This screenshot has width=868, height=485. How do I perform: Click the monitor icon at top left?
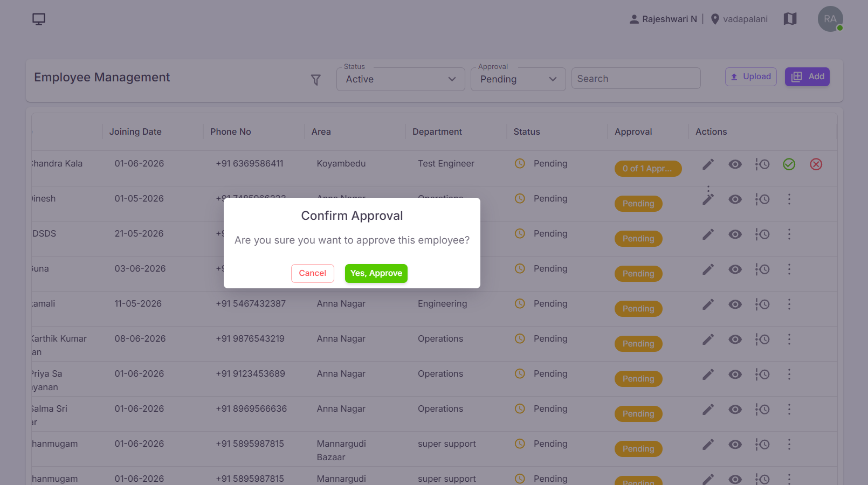coord(39,19)
